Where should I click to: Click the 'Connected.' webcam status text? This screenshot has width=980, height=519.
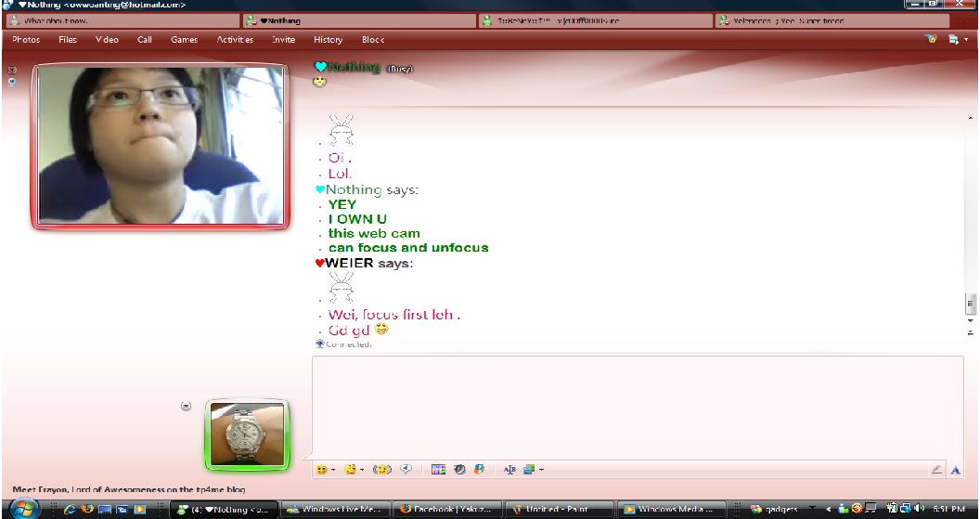click(349, 344)
